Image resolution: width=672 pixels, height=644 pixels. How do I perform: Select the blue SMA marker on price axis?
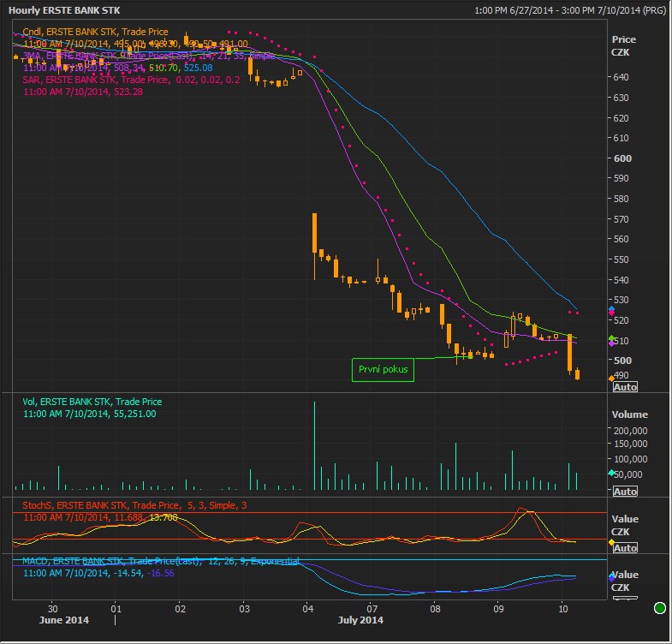[x=611, y=309]
